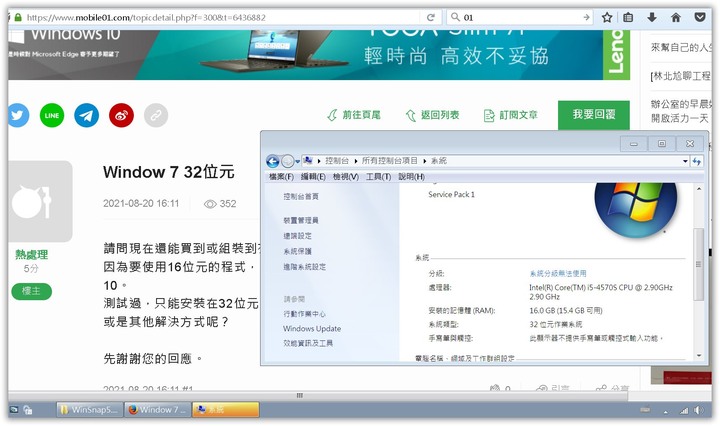This screenshot has width=720, height=426.
Task: Open 工具(T) menu
Action: pyautogui.click(x=378, y=177)
